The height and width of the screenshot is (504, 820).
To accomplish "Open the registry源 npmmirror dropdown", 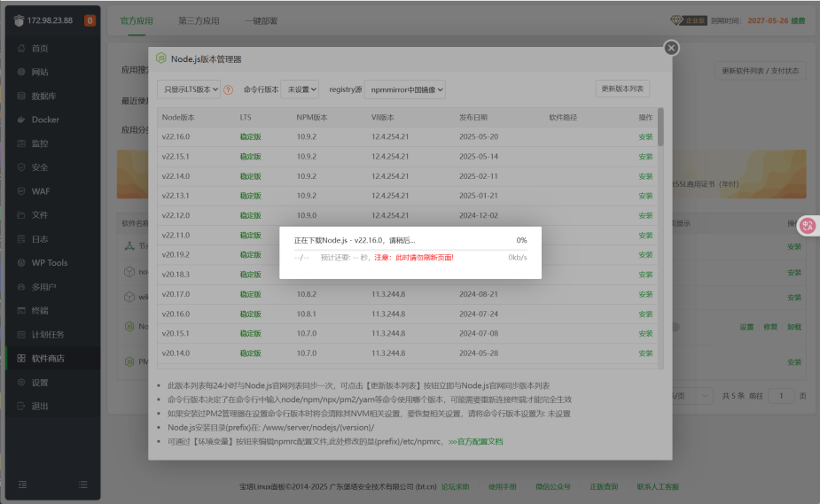I will [405, 89].
